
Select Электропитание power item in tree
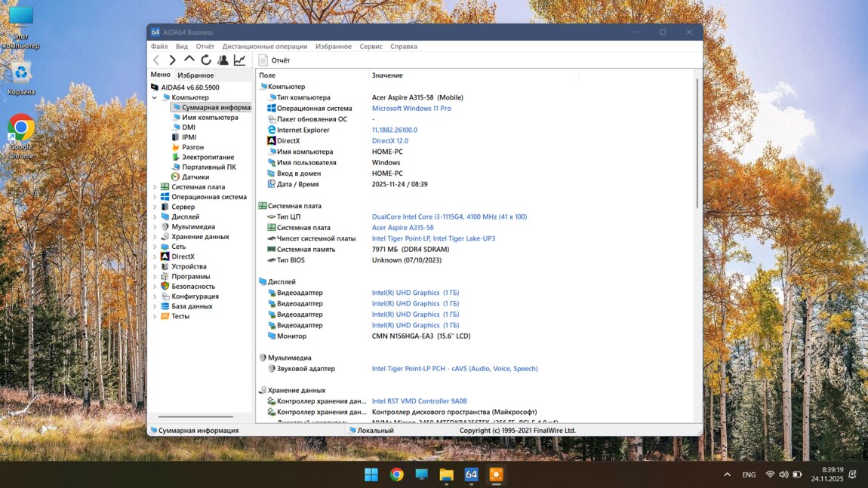coord(208,157)
